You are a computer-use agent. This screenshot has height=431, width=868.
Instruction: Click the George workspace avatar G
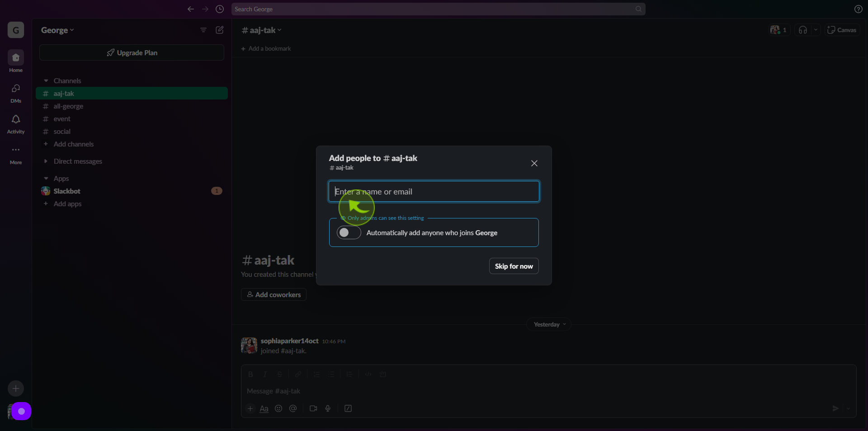16,30
